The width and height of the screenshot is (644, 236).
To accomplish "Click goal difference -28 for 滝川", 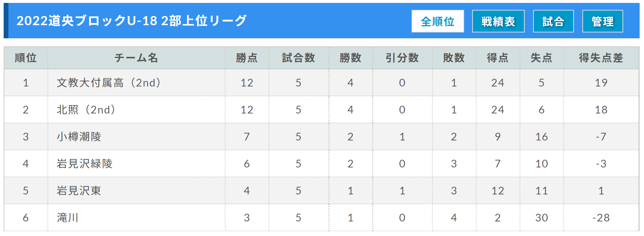I will (601, 218).
